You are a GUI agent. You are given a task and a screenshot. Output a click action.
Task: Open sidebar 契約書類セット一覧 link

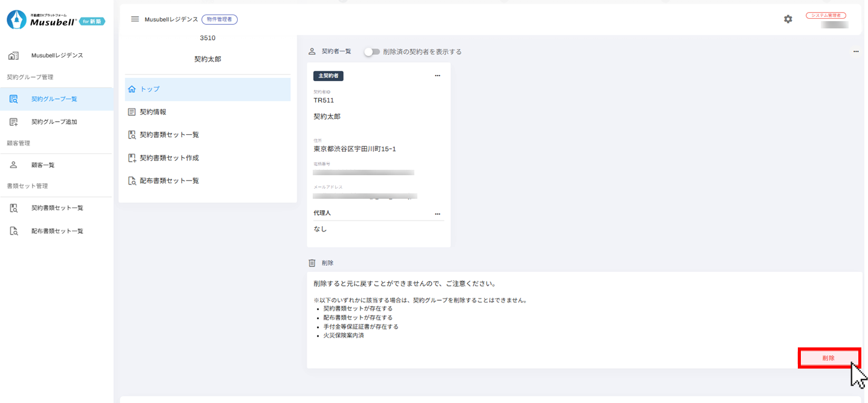pyautogui.click(x=57, y=208)
